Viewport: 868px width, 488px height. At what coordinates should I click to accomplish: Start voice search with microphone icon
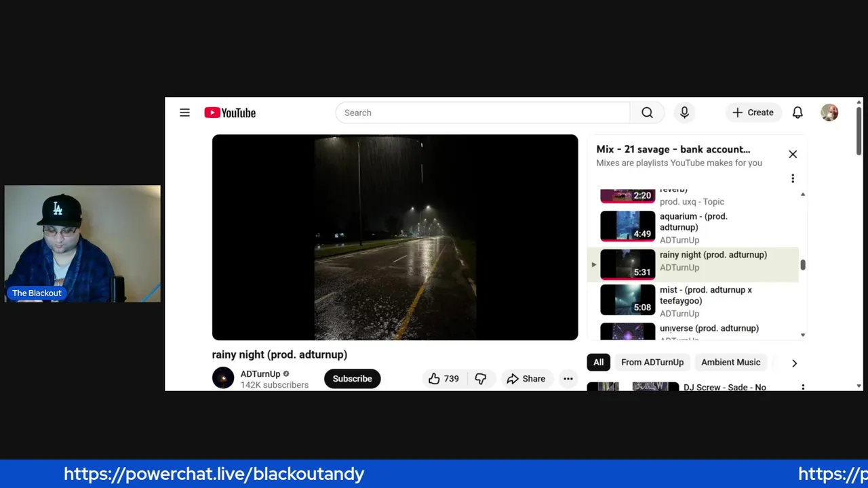click(684, 113)
